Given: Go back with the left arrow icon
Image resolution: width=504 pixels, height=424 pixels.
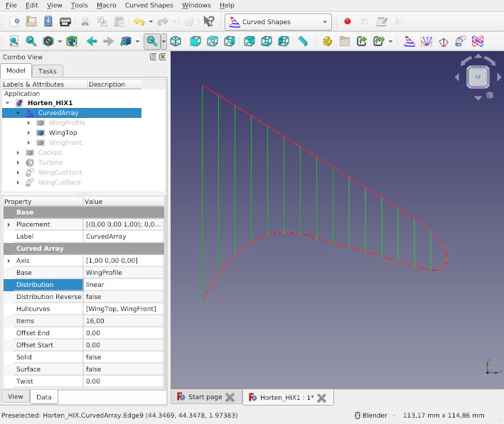Looking at the screenshot, I should (92, 41).
